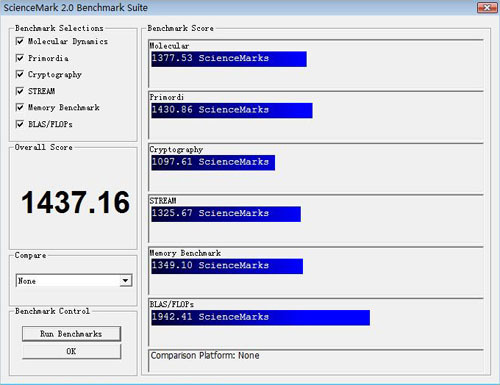Viewport: 500px width, 385px height.
Task: Select the Memory Benchmark 1349.10 bar
Action: pyautogui.click(x=227, y=266)
